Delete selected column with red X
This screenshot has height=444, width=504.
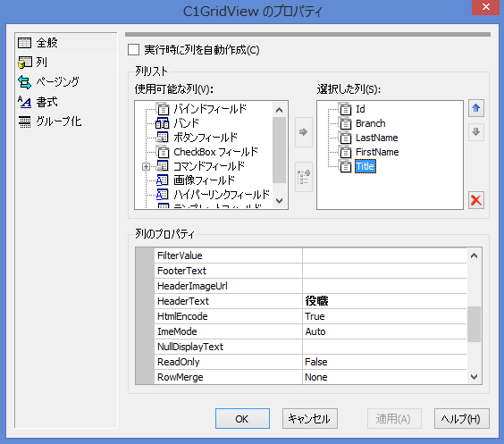tap(476, 200)
